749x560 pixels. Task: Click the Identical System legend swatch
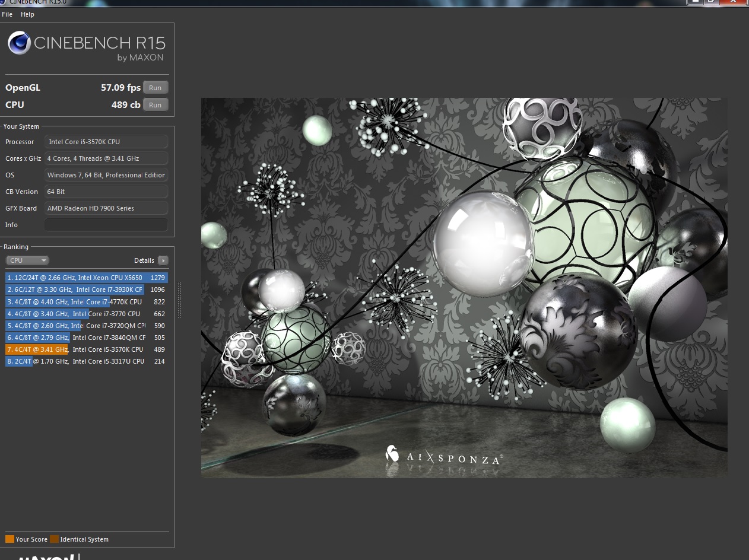tap(54, 539)
